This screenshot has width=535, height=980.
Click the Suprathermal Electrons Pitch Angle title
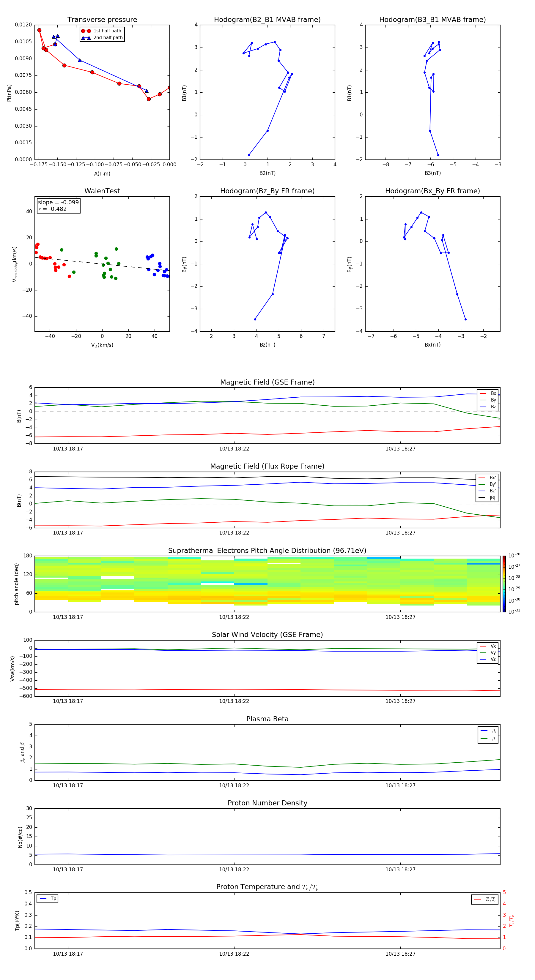(267, 551)
